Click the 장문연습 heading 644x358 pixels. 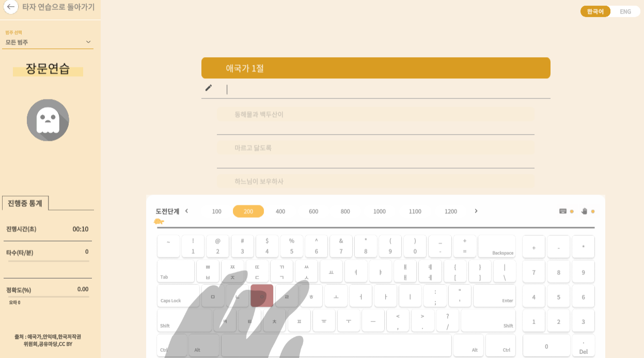(x=48, y=69)
